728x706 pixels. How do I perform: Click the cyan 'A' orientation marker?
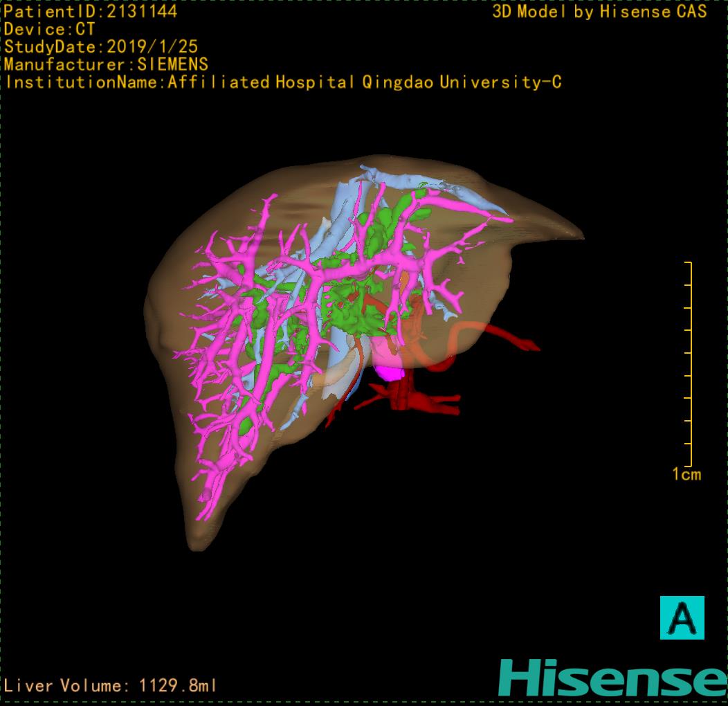(682, 617)
